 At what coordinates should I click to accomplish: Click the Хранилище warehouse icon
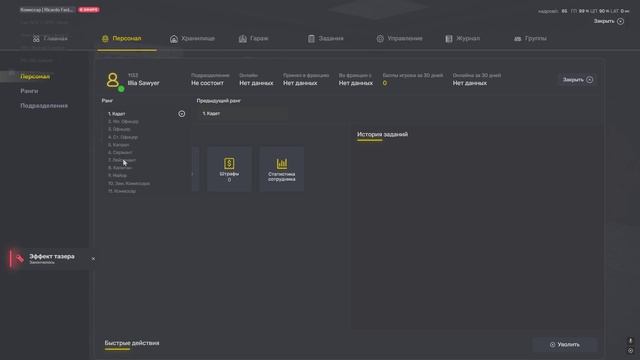[174, 38]
